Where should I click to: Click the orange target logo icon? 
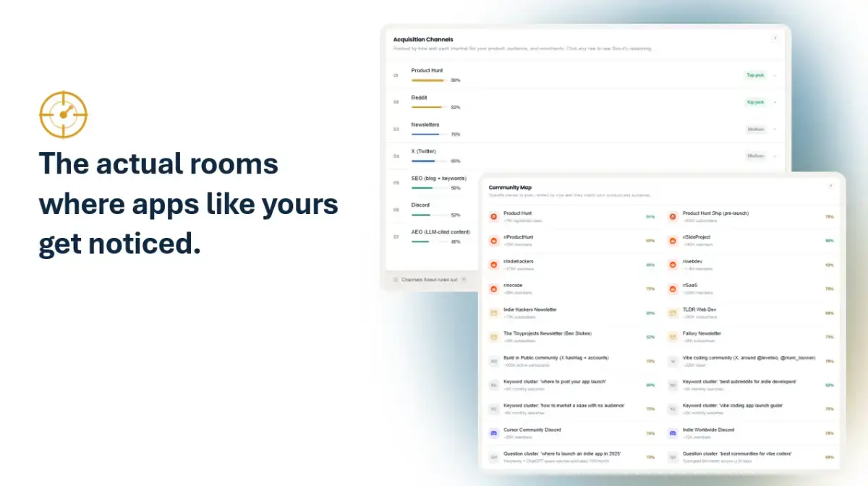coord(63,114)
